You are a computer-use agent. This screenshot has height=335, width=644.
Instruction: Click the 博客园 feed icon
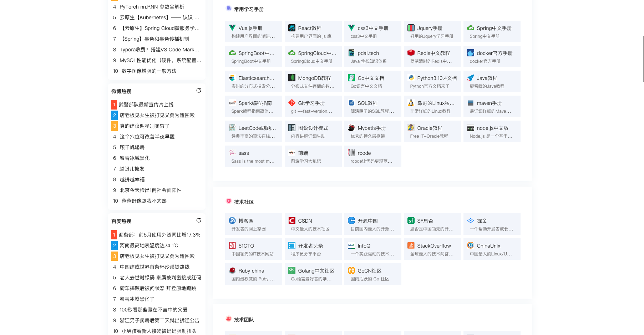tap(232, 220)
